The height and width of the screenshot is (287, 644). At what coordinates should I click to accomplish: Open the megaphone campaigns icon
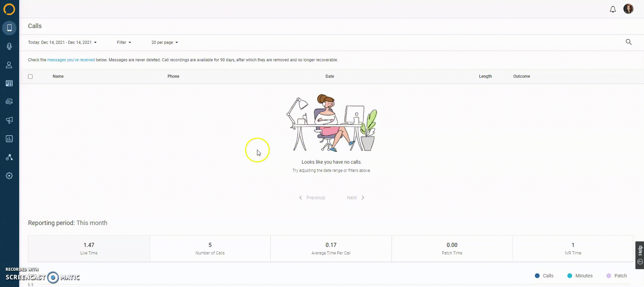(9, 120)
